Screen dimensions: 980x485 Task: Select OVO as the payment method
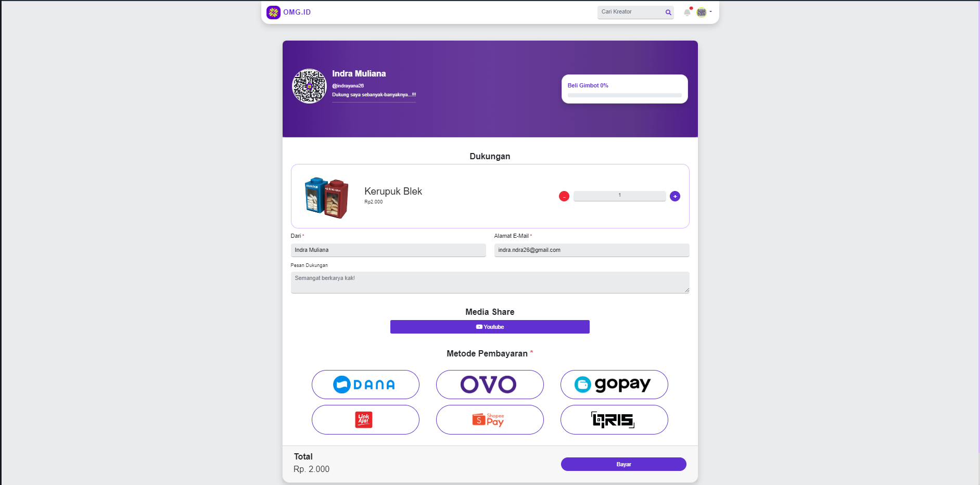(x=490, y=385)
